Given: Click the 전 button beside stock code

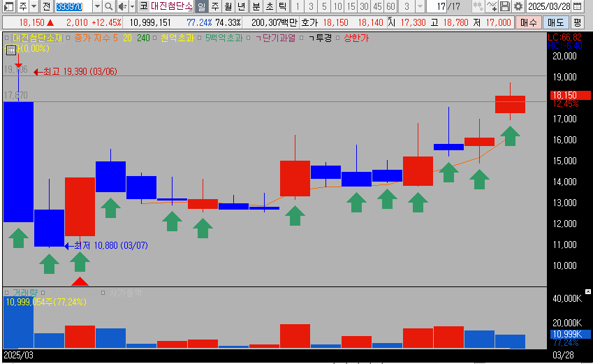Looking at the screenshot, I should (x=47, y=6).
